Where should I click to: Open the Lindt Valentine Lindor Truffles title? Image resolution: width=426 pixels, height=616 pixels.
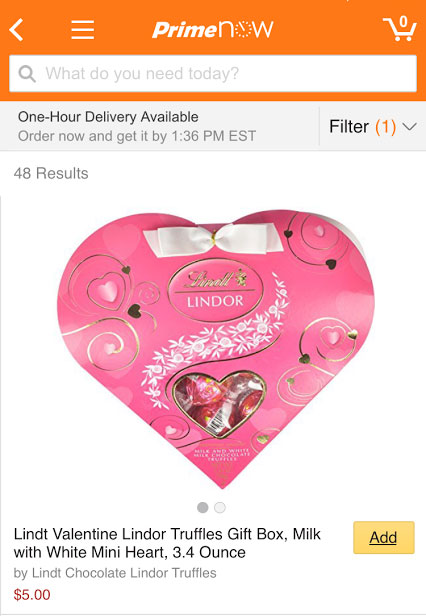tap(167, 543)
